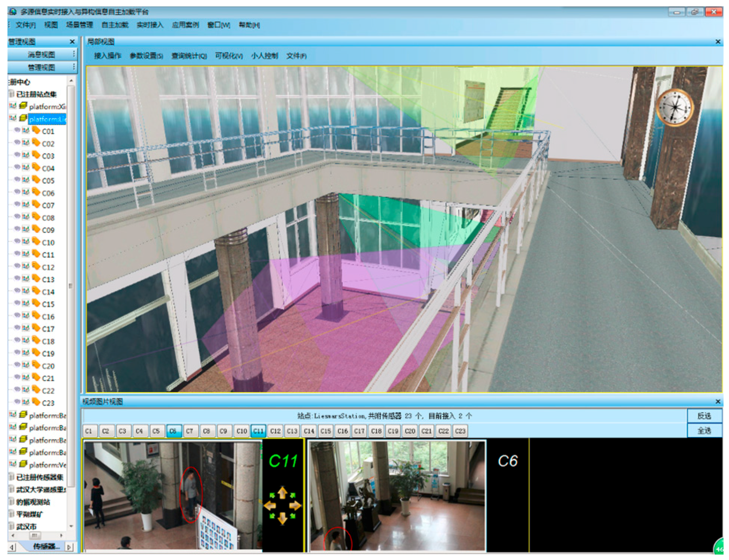
Task: Pan camera C11 up with the up arrow
Action: pos(282,492)
